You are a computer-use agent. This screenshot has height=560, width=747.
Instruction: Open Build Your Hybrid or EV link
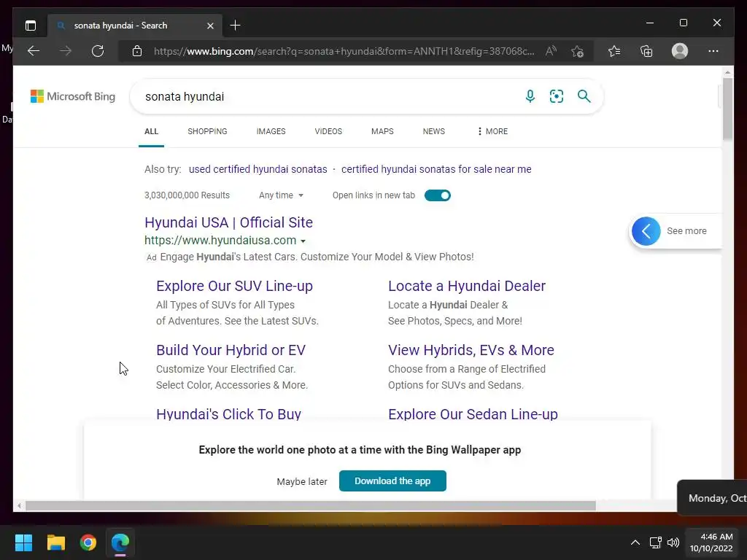[x=231, y=350]
